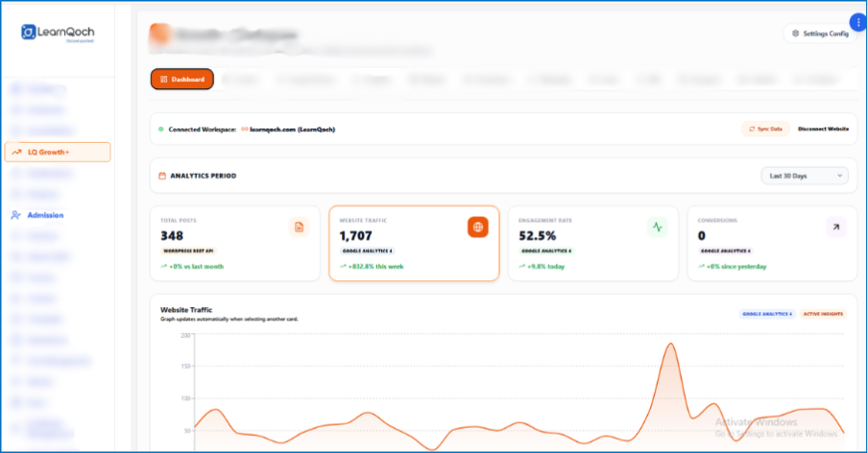Image resolution: width=868 pixels, height=453 pixels.
Task: Click the Analytics Period calendar icon
Action: pos(162,176)
